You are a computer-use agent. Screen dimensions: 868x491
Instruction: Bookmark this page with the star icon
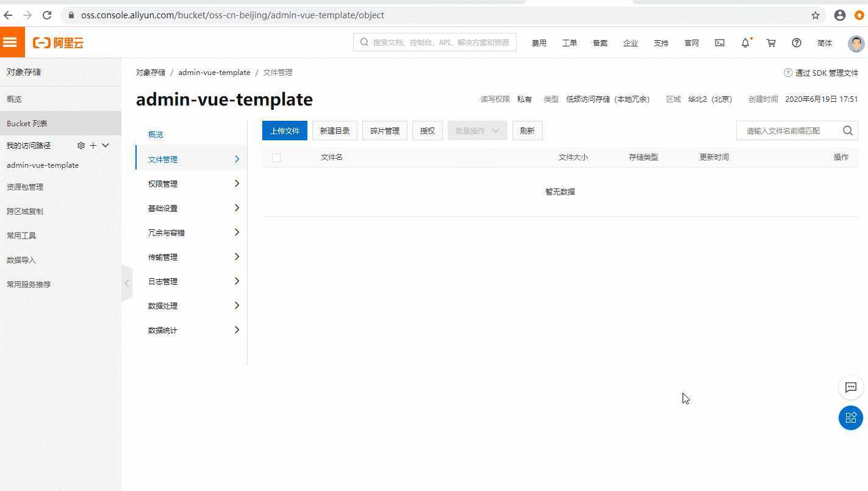click(x=816, y=15)
